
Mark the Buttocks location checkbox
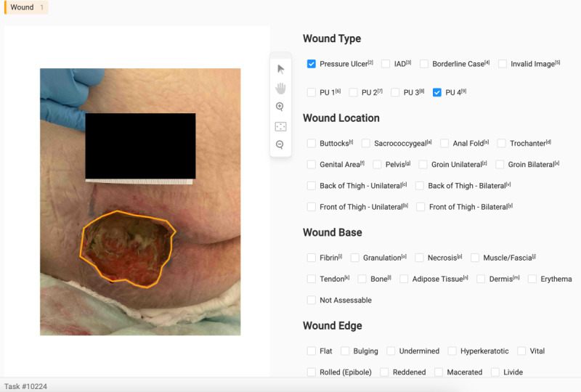[x=312, y=143]
